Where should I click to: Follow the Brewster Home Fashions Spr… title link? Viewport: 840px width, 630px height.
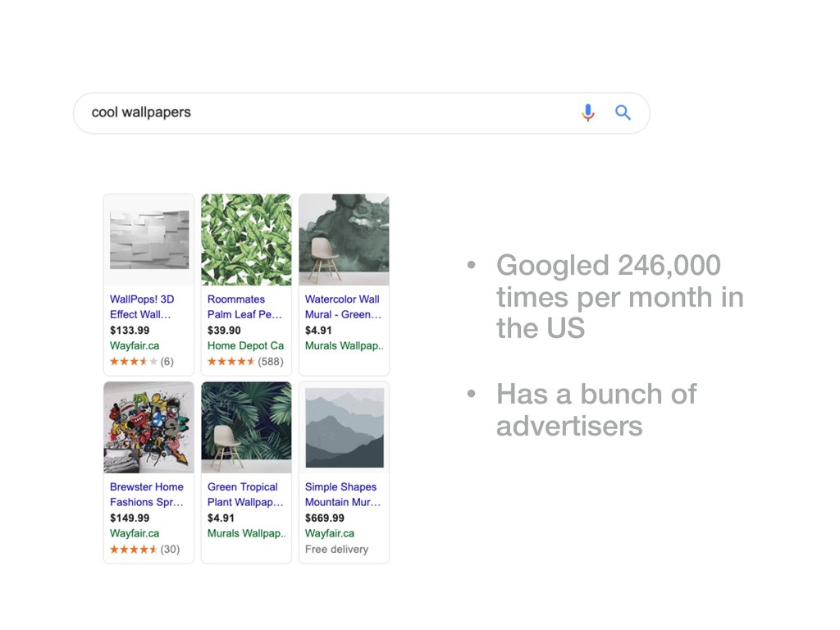coord(147,495)
